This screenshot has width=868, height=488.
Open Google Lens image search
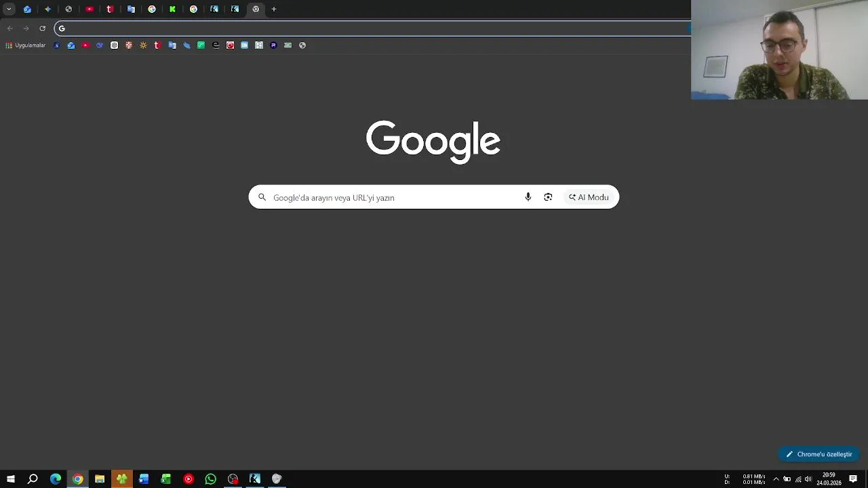pos(548,197)
